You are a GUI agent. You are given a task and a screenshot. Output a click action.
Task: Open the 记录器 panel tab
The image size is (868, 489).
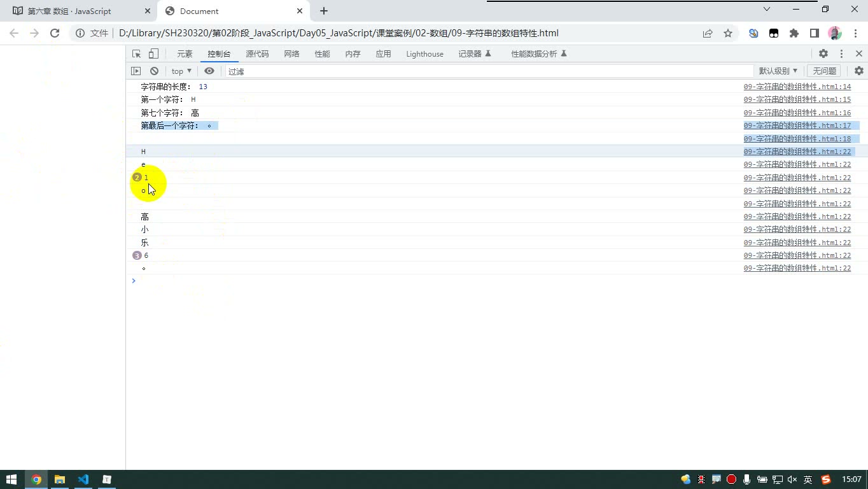point(475,54)
